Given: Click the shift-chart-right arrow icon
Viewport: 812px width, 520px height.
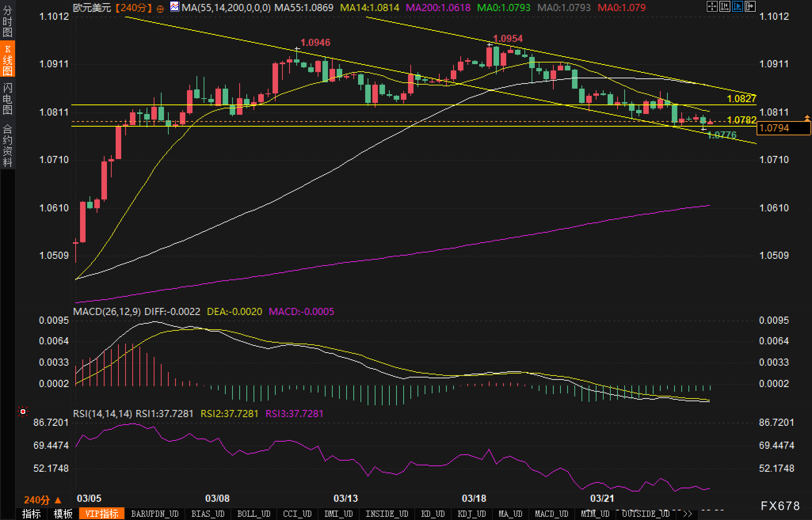Looking at the screenshot, I should click(x=750, y=6).
